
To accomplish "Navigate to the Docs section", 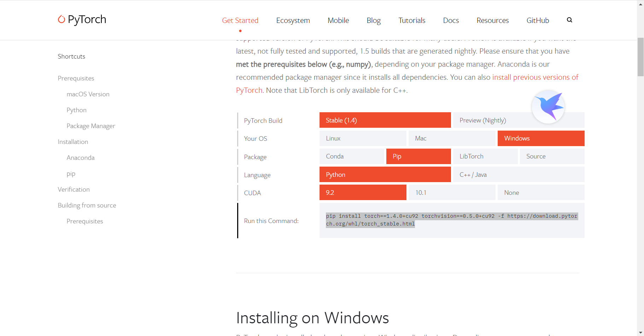I will pyautogui.click(x=451, y=20).
